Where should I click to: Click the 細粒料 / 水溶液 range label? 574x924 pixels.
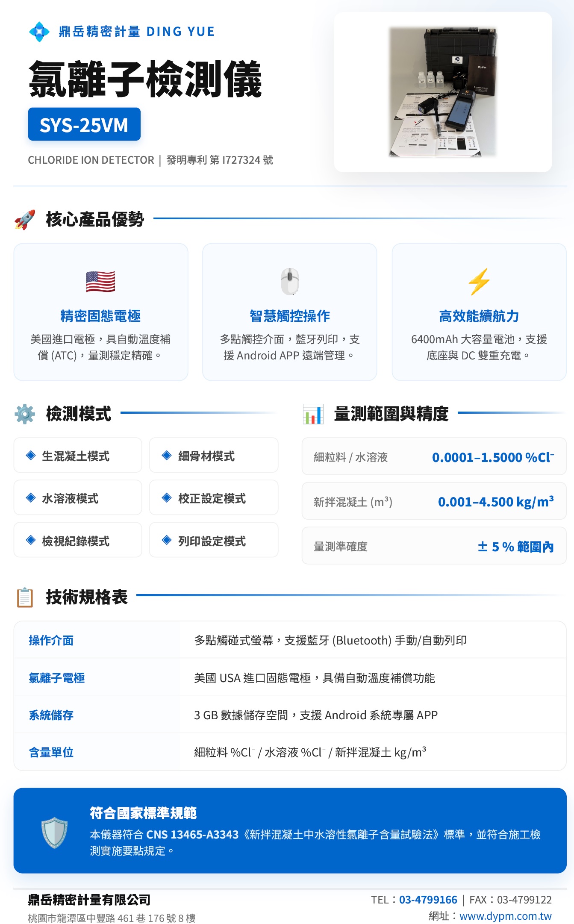click(350, 457)
